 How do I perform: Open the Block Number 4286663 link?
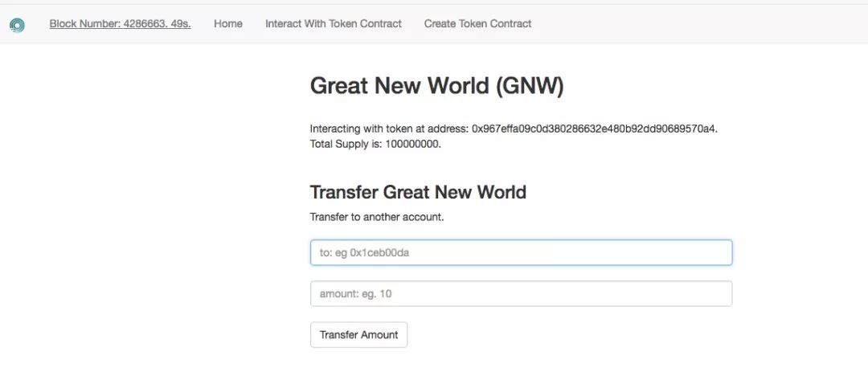[104, 24]
